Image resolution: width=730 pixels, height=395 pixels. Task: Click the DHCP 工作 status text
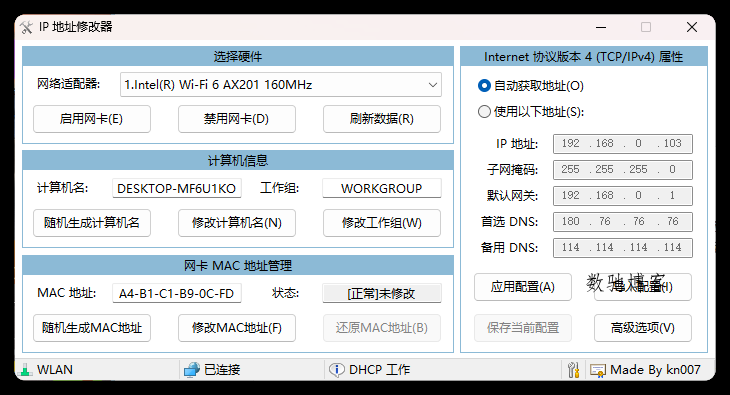(x=379, y=370)
